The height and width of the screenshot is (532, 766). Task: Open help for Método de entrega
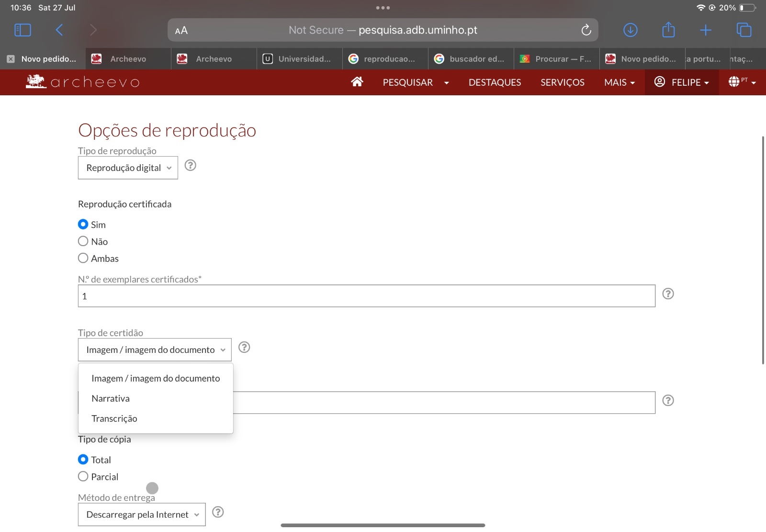pyautogui.click(x=218, y=512)
